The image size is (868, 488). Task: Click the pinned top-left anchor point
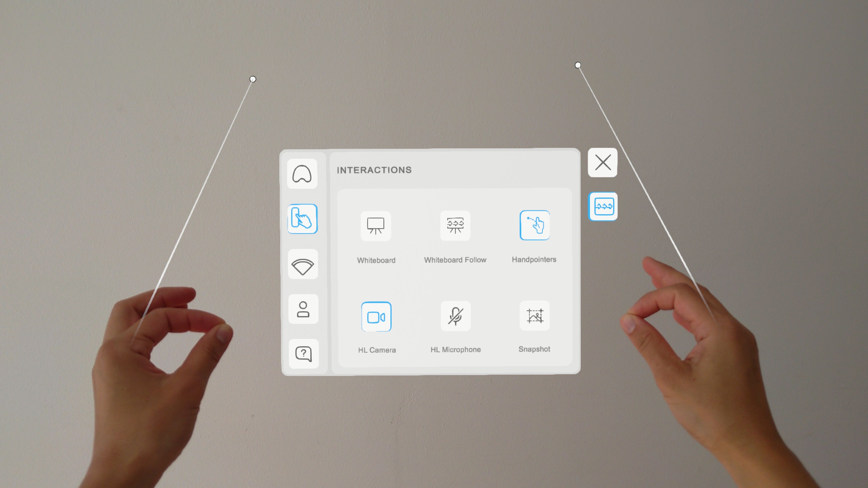253,79
